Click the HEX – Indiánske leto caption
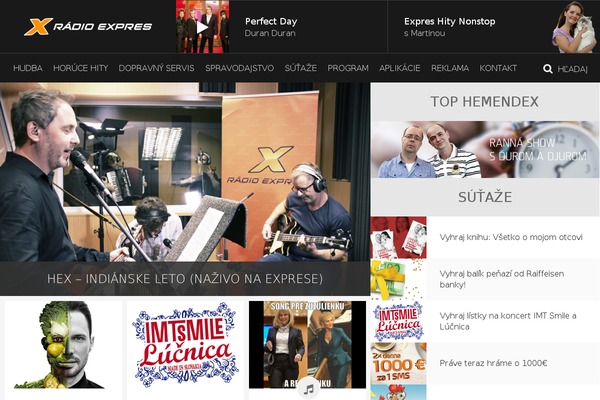The height and width of the screenshot is (400, 600). point(185,279)
